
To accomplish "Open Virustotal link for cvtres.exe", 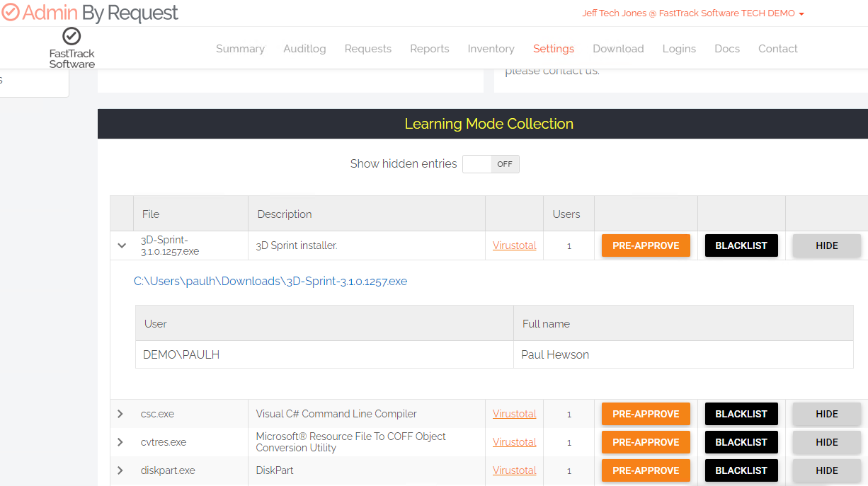I will tap(515, 442).
